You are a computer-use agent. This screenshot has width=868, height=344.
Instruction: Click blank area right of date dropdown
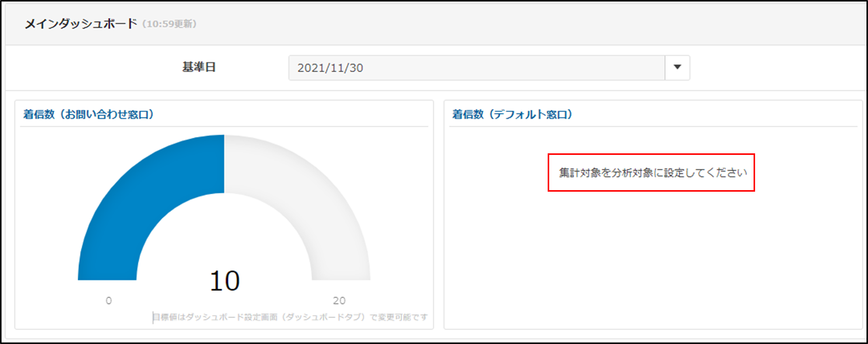777,68
